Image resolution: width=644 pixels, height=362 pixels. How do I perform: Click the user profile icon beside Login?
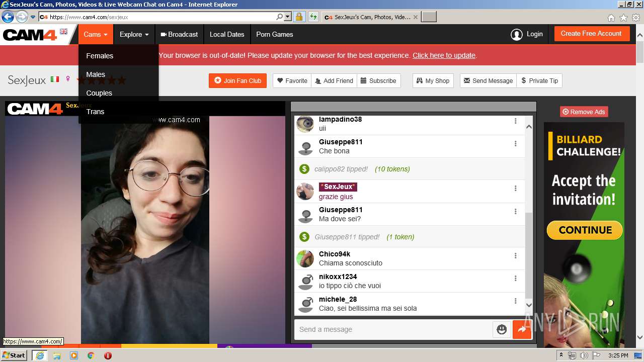tap(516, 35)
